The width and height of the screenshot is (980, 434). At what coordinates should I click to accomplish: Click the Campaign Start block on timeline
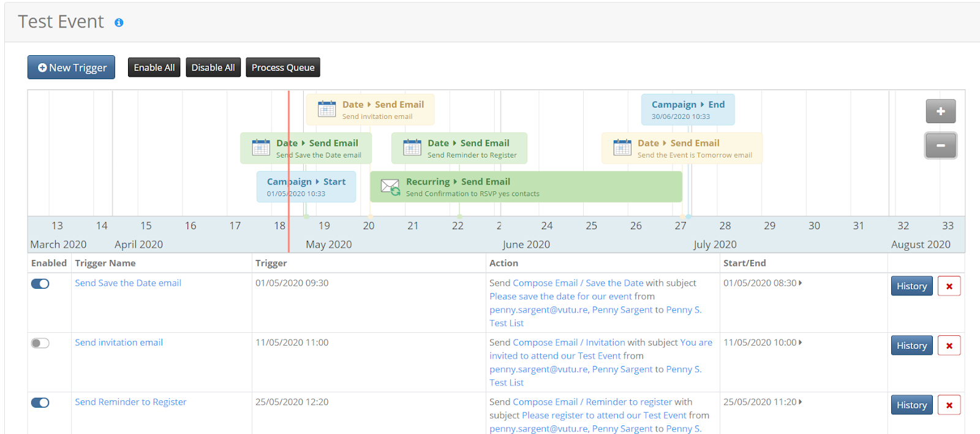(x=306, y=187)
